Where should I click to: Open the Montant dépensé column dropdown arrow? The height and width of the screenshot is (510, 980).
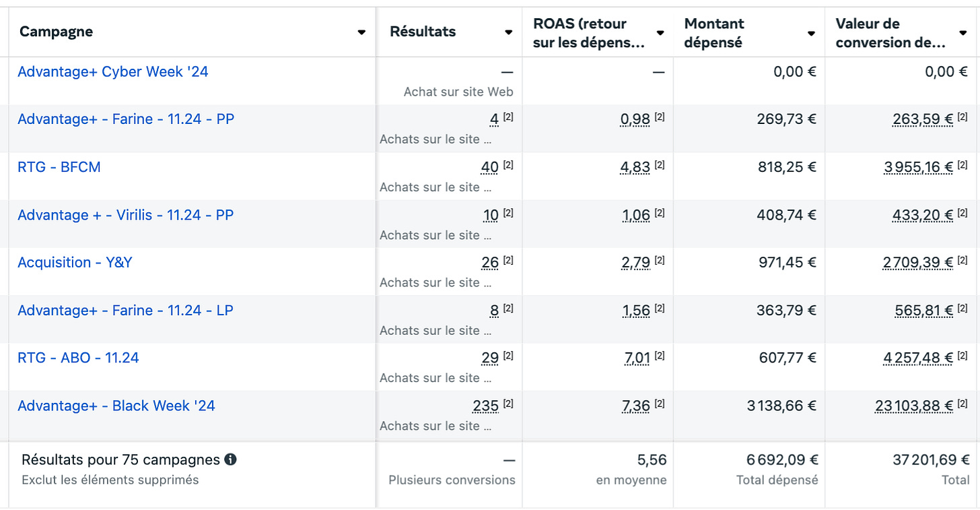[812, 33]
